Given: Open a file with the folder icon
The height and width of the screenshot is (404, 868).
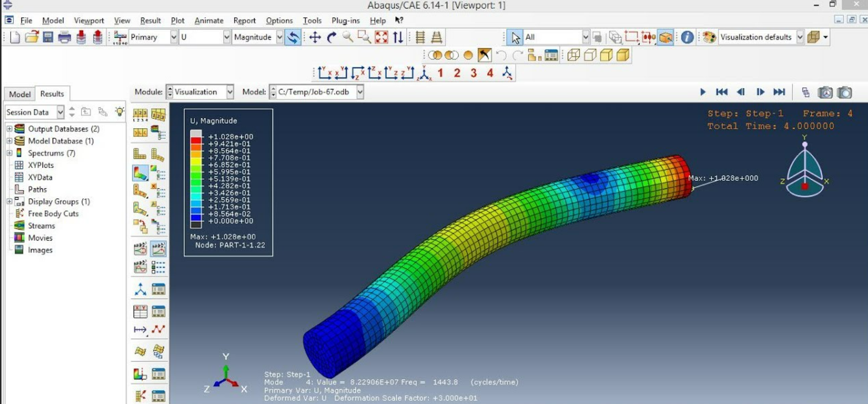Looking at the screenshot, I should [x=32, y=37].
